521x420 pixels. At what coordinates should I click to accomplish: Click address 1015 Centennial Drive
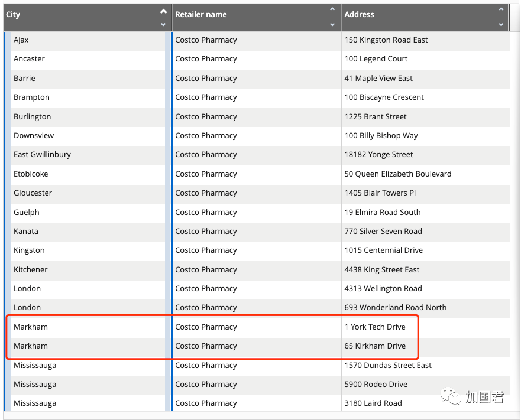click(x=384, y=250)
